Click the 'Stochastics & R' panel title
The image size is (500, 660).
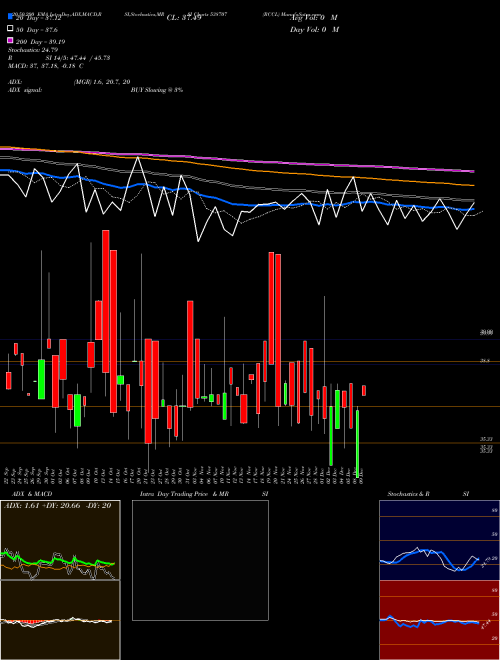(x=409, y=494)
